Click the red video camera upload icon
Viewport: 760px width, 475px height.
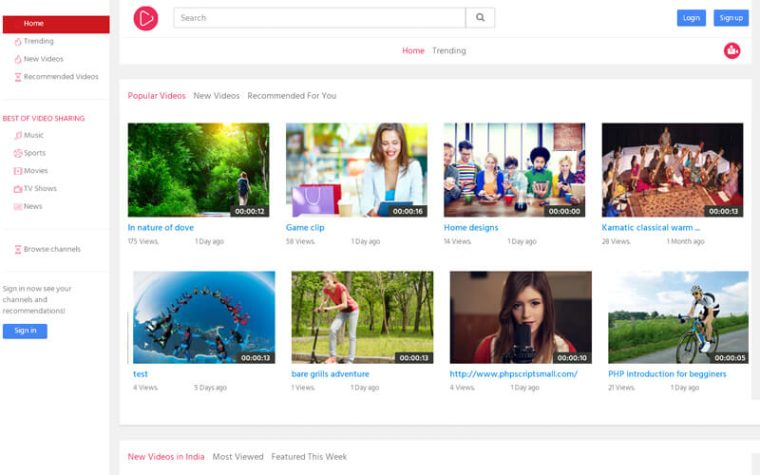click(732, 50)
